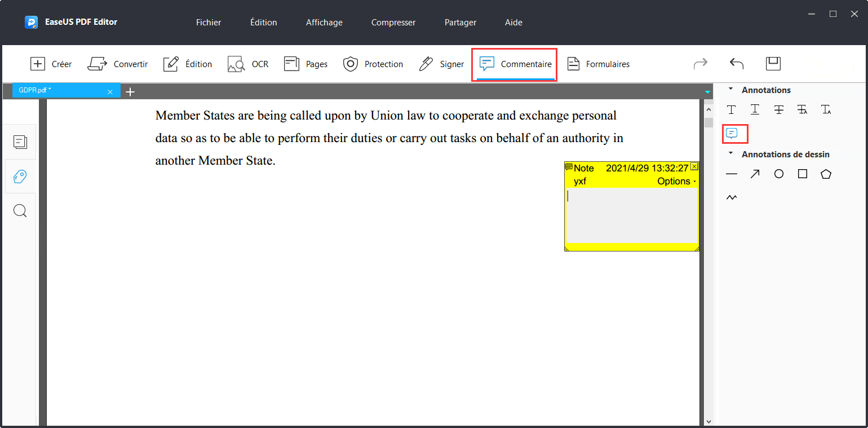
Task: Open the Formulaires tool
Action: click(598, 64)
